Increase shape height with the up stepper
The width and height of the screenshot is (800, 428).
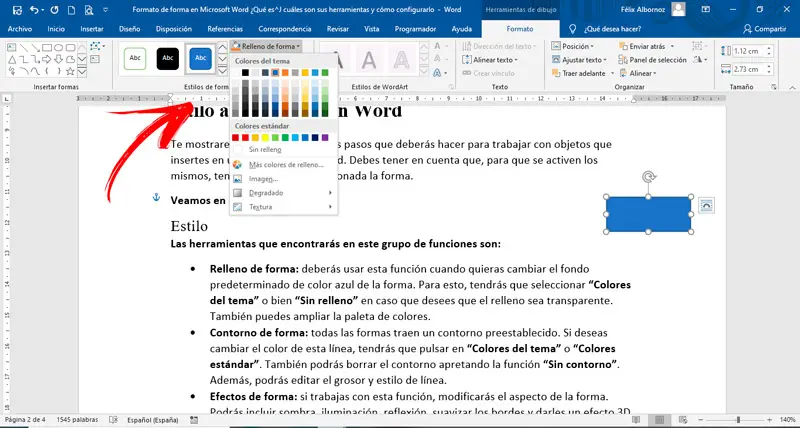pyautogui.click(x=769, y=48)
